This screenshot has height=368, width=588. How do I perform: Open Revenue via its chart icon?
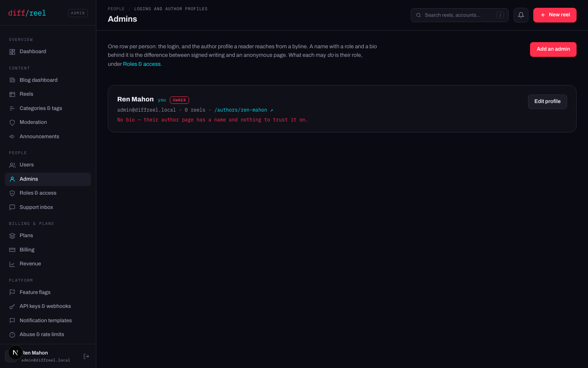tap(12, 264)
